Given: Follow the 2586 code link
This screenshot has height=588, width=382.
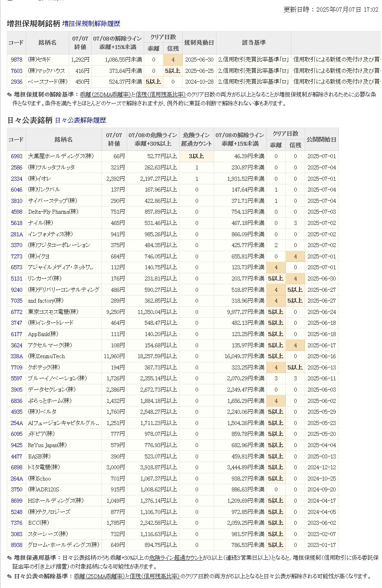Looking at the screenshot, I should click(x=17, y=167).
